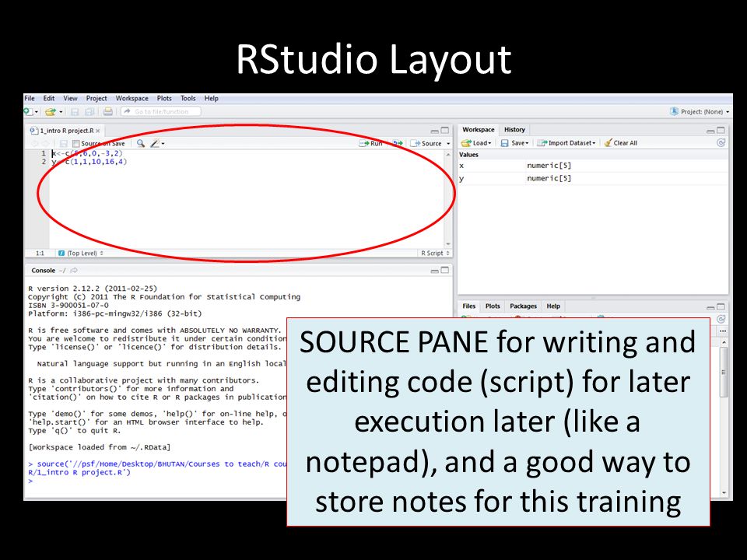The width and height of the screenshot is (747, 560).
Task: Switch to the Help tab in lower pane
Action: pyautogui.click(x=553, y=306)
